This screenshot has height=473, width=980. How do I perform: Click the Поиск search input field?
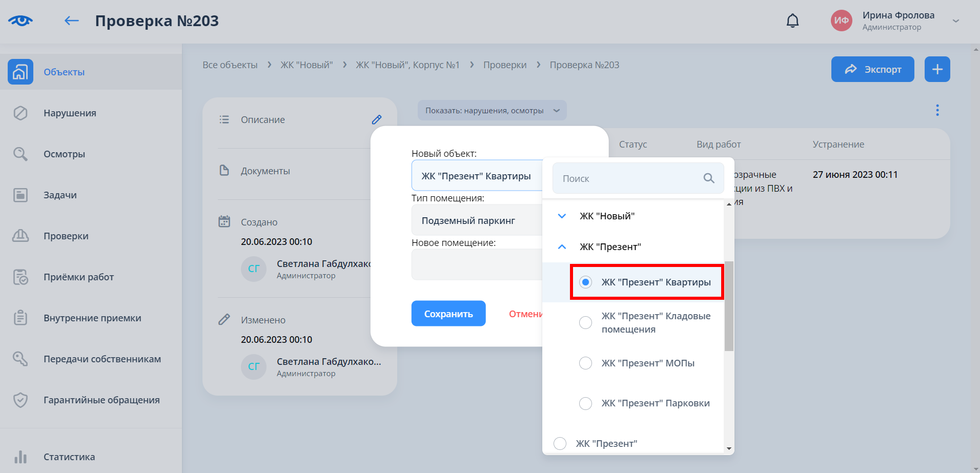pos(628,178)
